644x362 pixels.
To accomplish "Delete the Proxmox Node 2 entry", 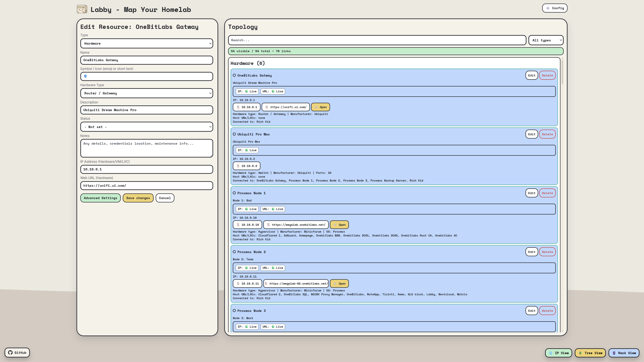I will [547, 252].
